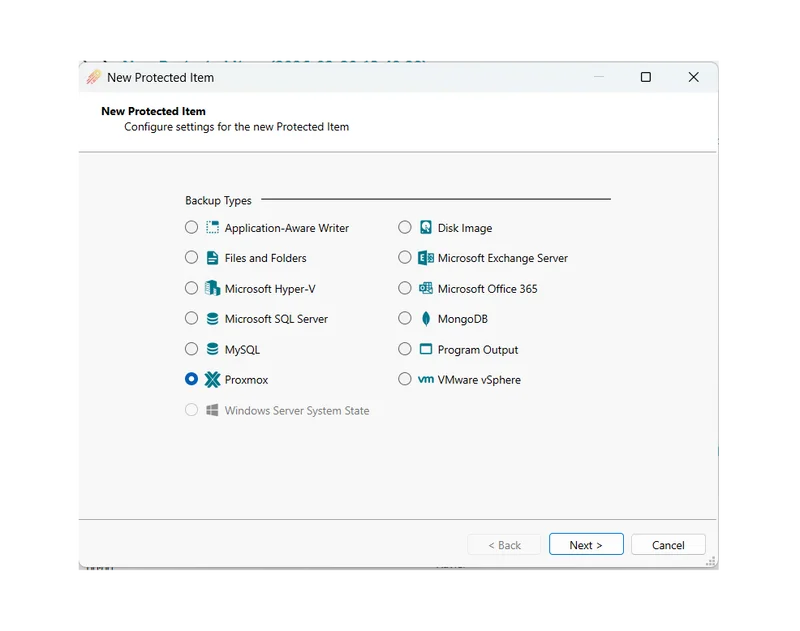Click the MySQL database icon

point(212,350)
